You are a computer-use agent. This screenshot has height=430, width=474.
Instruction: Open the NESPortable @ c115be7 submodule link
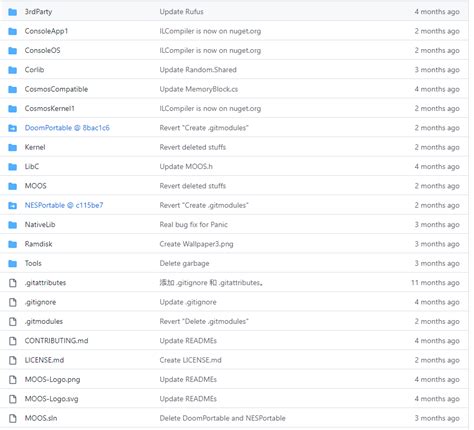click(x=64, y=205)
